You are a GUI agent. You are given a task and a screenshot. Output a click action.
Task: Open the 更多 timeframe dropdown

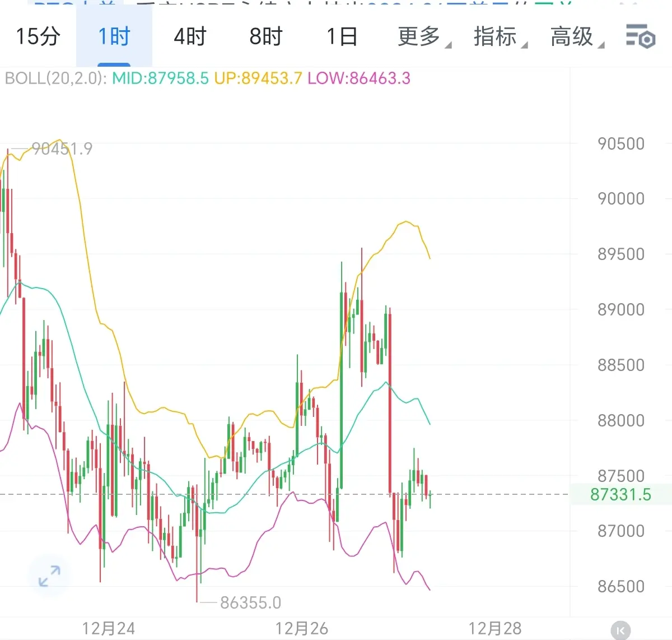424,36
